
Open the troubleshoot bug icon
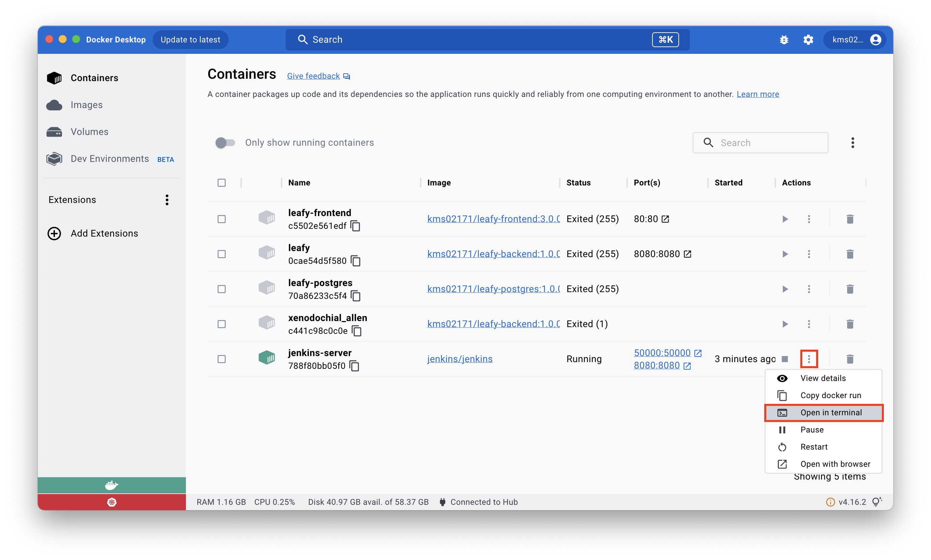pos(784,40)
